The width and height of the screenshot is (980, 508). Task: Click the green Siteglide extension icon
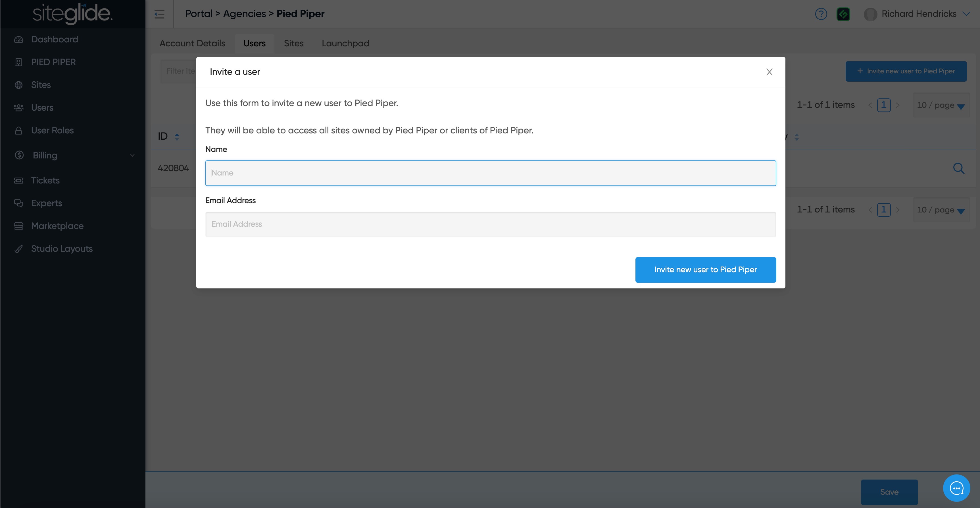pyautogui.click(x=843, y=14)
